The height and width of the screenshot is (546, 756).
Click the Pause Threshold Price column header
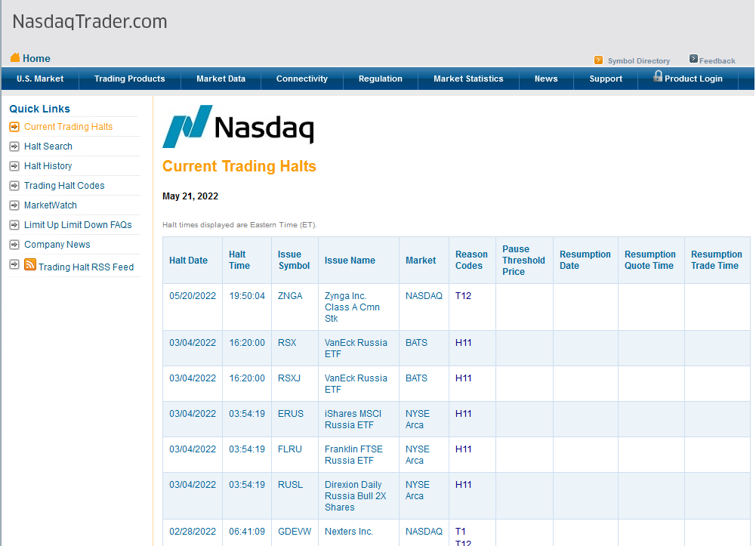click(x=523, y=261)
